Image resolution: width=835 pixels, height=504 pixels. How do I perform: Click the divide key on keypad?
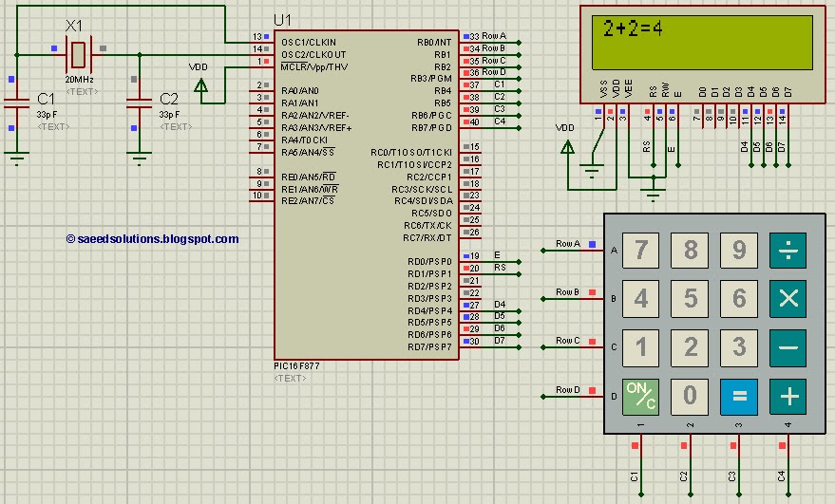point(788,251)
